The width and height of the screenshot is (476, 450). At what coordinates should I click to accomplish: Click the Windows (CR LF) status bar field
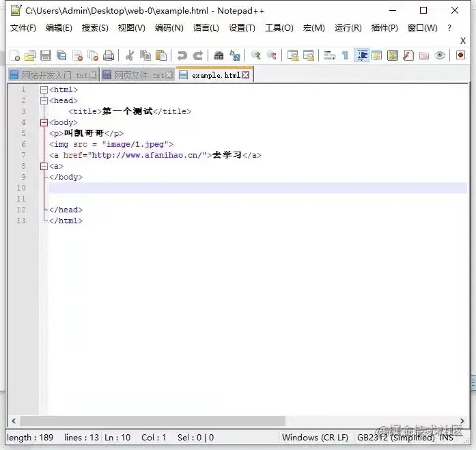(x=315, y=438)
